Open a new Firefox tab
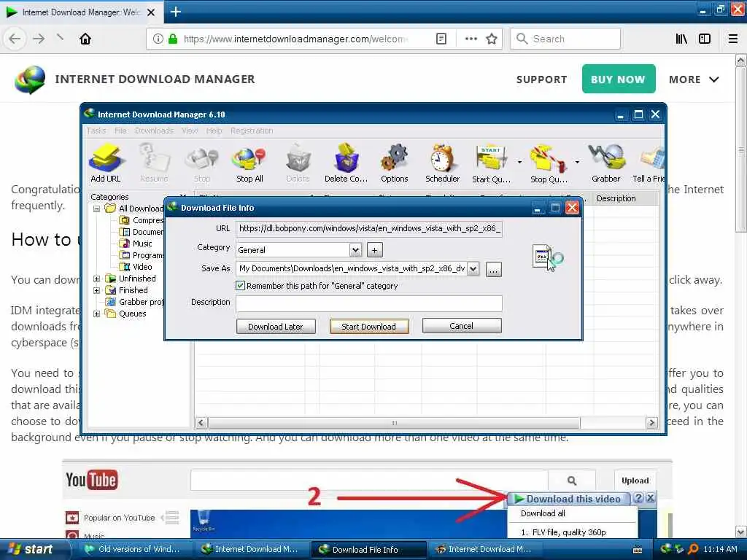The image size is (747, 560). (175, 12)
